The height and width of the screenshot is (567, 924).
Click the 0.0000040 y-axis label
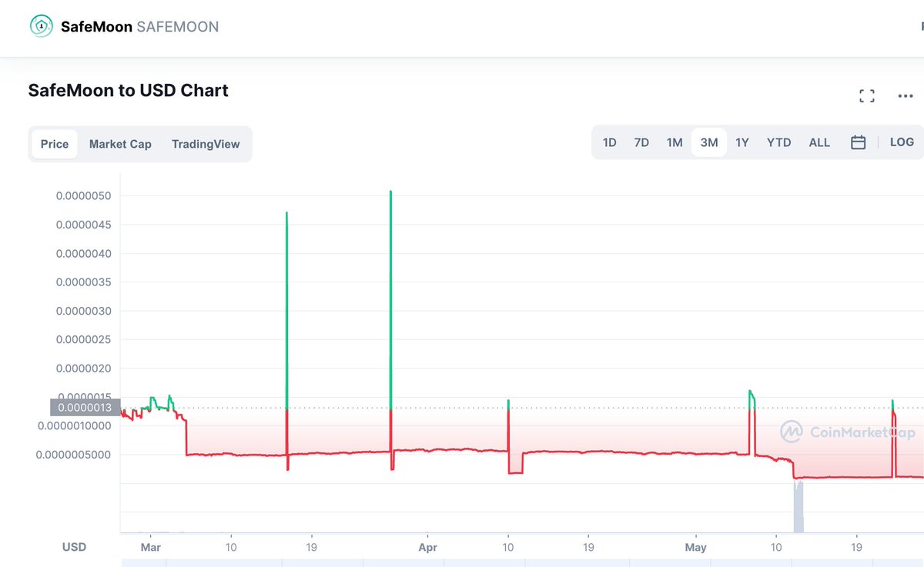[x=83, y=254]
